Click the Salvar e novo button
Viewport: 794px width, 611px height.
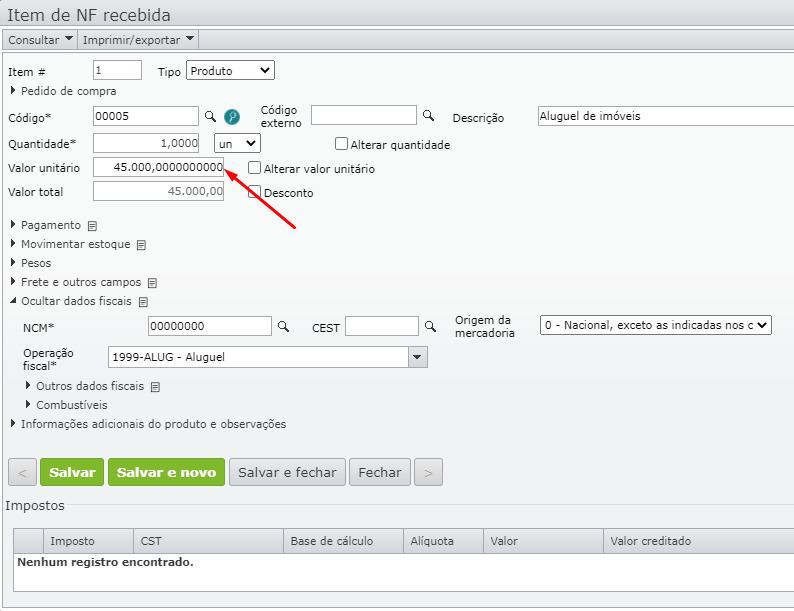(166, 472)
